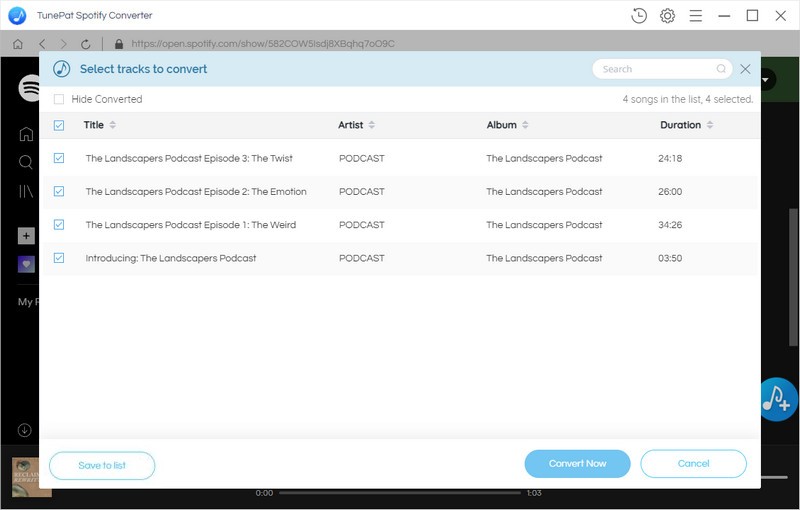This screenshot has height=510, width=800.
Task: Navigate forward with the right arrow
Action: [x=63, y=44]
